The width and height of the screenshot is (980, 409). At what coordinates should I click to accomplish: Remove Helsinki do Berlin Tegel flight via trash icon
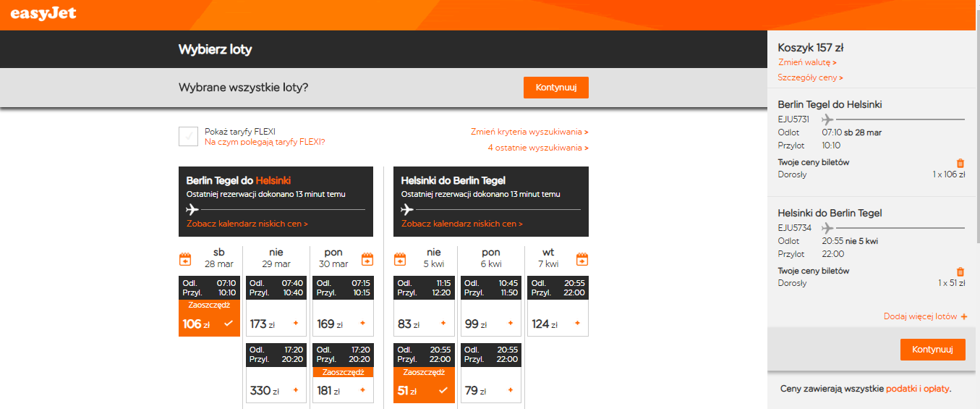[x=960, y=272]
